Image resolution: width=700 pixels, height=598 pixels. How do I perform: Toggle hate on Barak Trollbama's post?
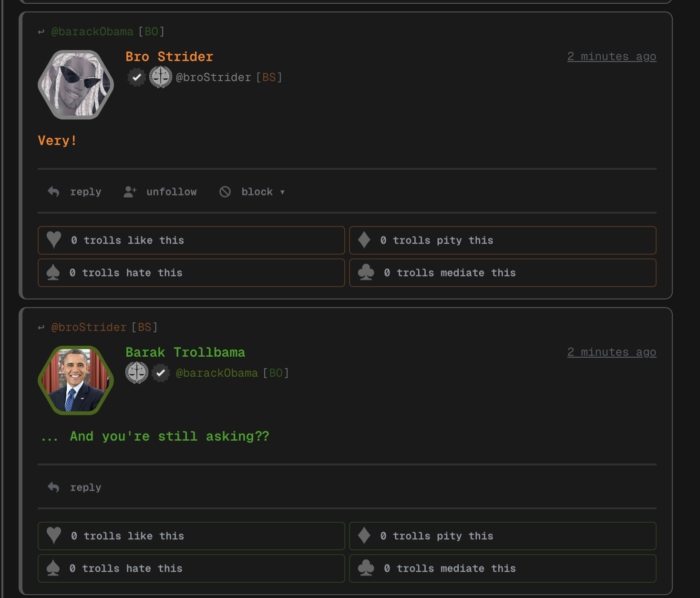(191, 568)
